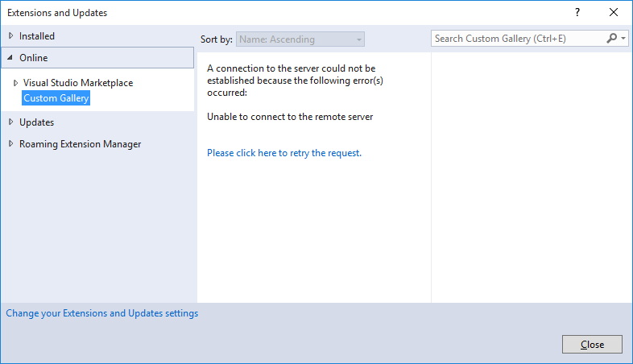Select Visual Studio Marketplace
Screen dimensions: 633x364
tap(78, 83)
